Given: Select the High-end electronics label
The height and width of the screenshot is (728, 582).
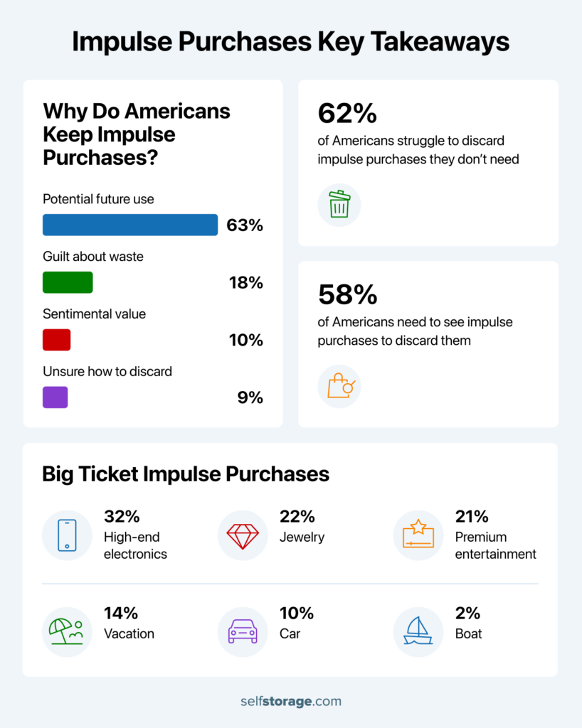Looking at the screenshot, I should point(136,545).
